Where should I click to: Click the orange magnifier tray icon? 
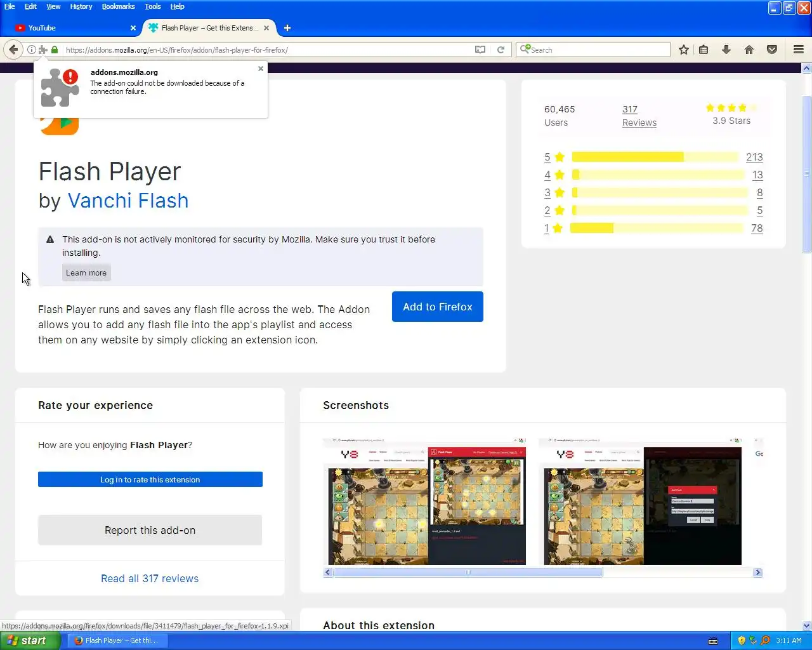765,640
